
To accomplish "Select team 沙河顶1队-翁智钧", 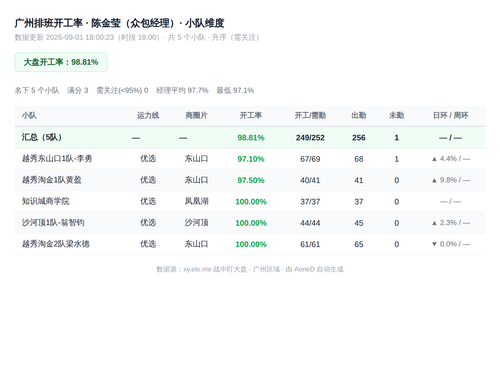I will tap(53, 223).
